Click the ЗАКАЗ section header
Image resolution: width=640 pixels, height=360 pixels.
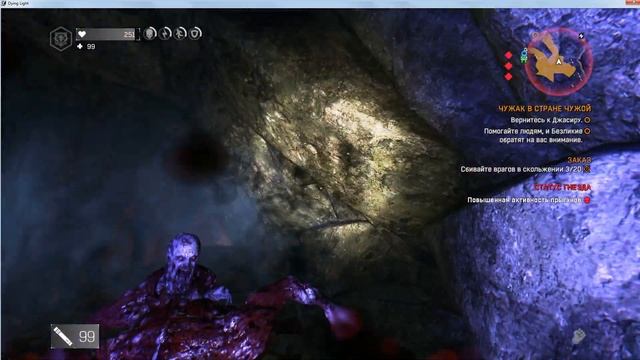pyautogui.click(x=579, y=160)
